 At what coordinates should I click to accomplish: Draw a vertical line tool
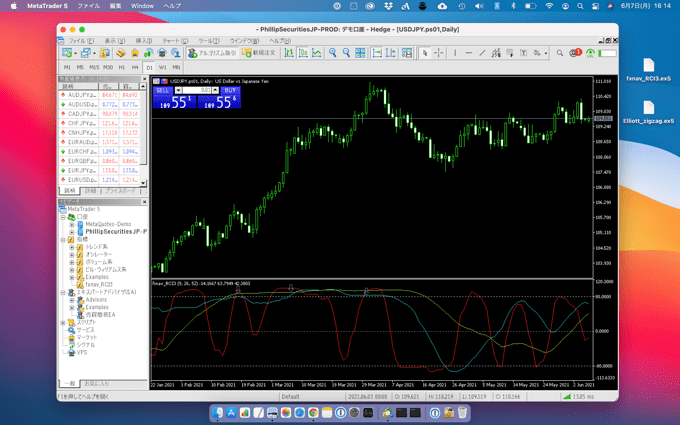tap(455, 53)
